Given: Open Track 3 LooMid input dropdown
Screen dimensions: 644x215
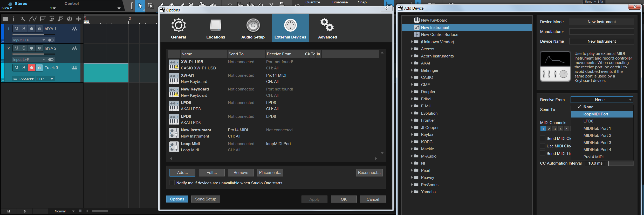Looking at the screenshot, I should point(23,79).
